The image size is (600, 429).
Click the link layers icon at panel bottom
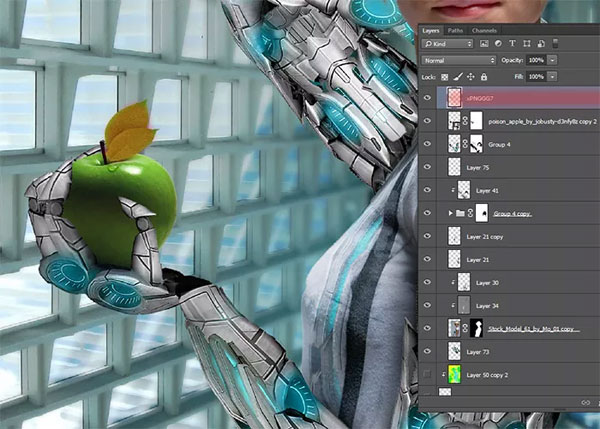585,403
